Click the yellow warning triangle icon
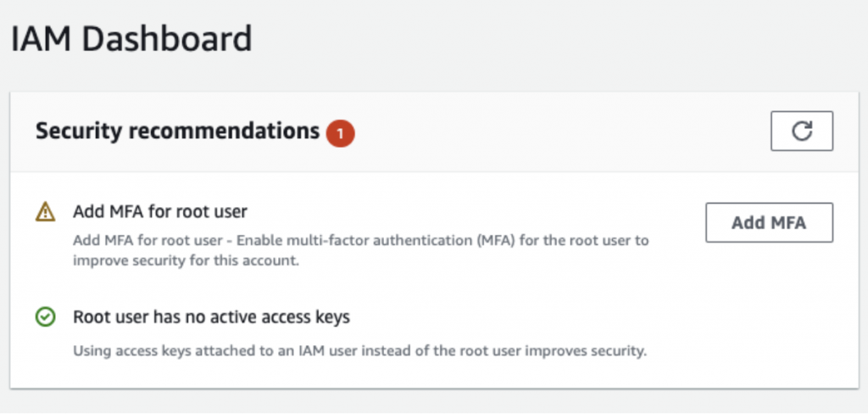The image size is (868, 414). tap(46, 211)
